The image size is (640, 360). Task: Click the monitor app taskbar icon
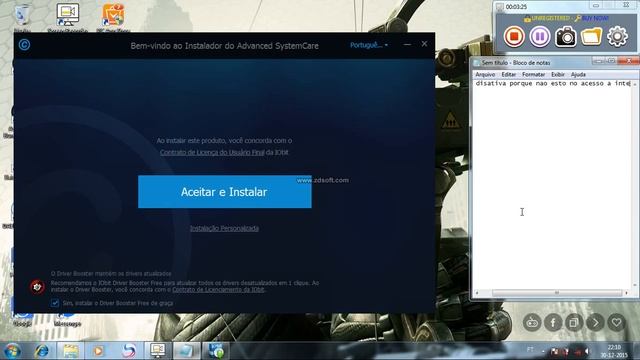[x=158, y=351]
